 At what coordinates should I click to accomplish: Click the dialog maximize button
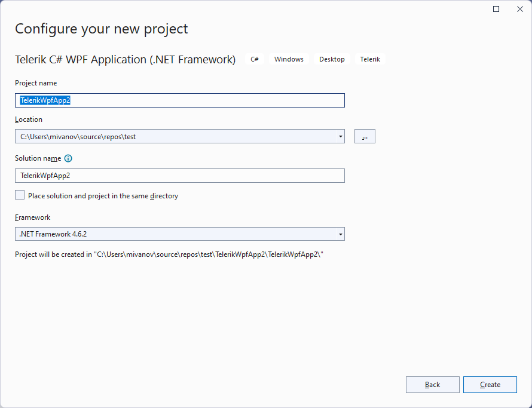pyautogui.click(x=496, y=9)
